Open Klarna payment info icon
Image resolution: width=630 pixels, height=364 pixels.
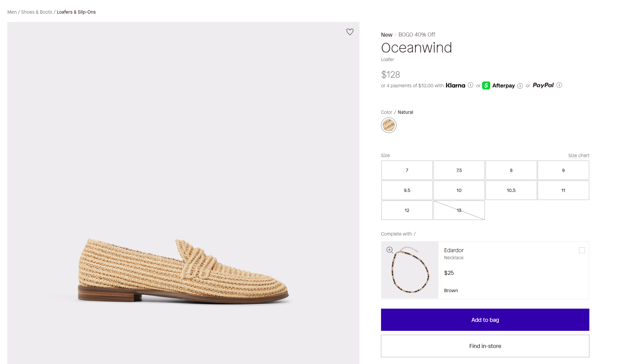(x=470, y=85)
